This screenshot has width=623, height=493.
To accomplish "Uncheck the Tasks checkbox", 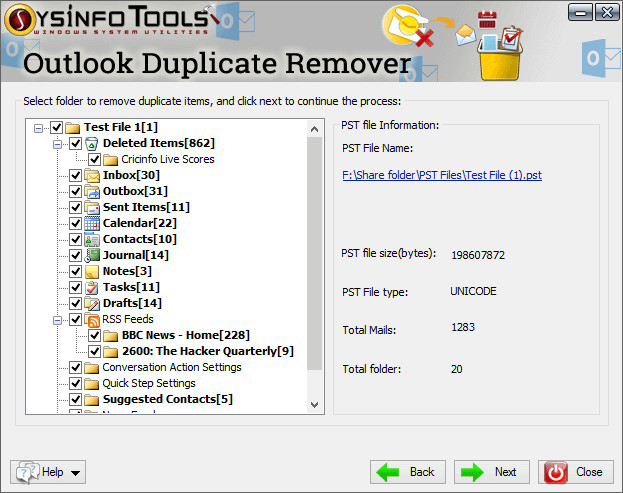I will pos(75,288).
